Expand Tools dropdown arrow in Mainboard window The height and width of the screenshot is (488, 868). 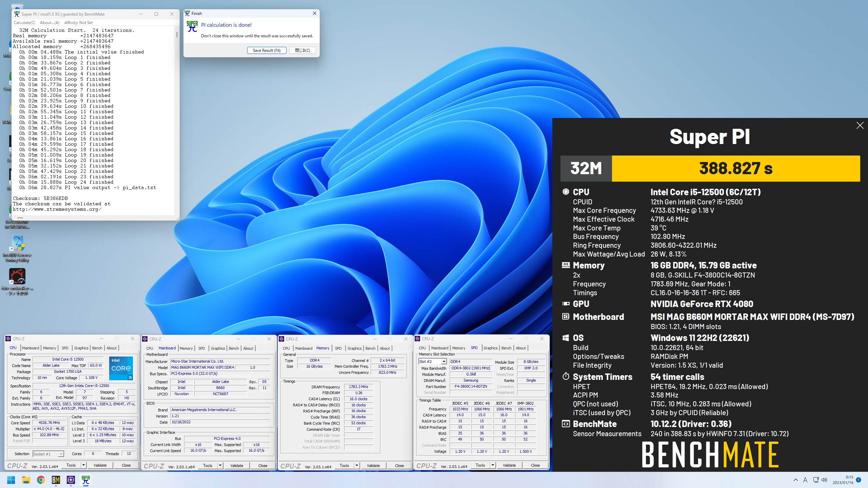(220, 466)
